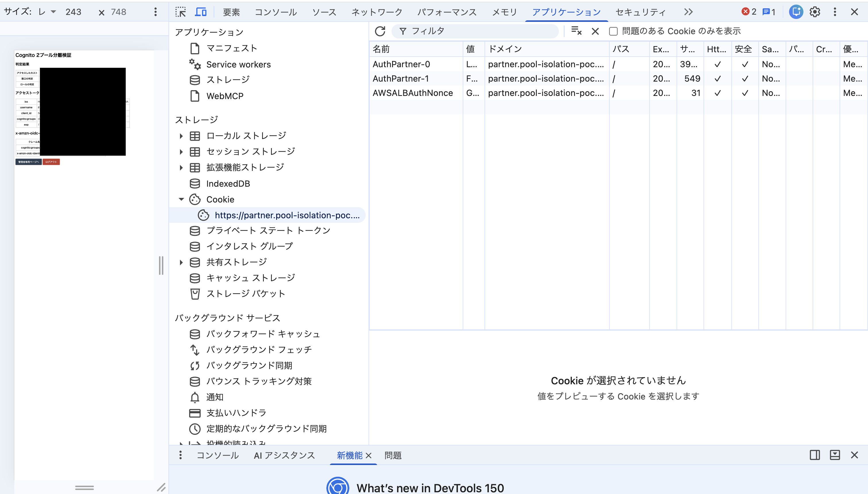Switch to the Console tab

pyautogui.click(x=276, y=12)
